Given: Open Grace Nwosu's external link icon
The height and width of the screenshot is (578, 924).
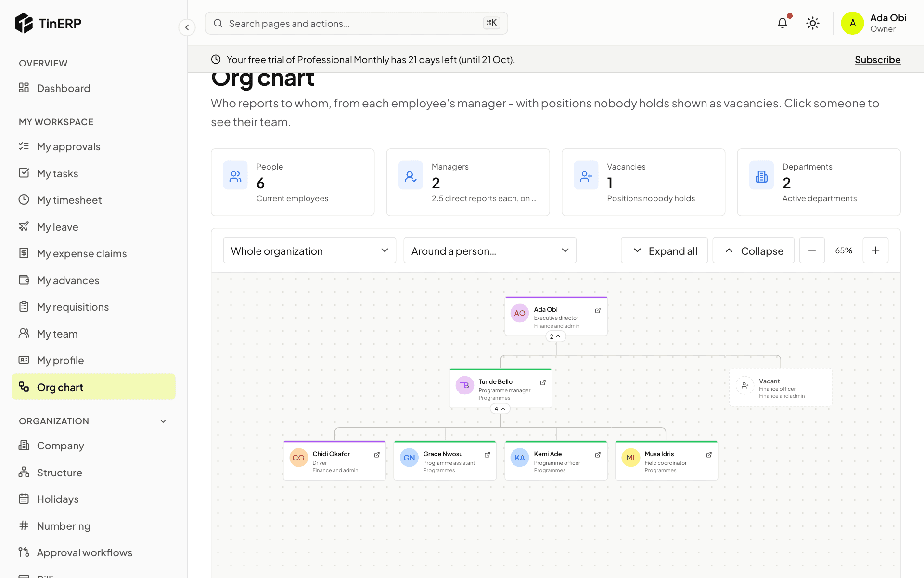Looking at the screenshot, I should pyautogui.click(x=487, y=455).
